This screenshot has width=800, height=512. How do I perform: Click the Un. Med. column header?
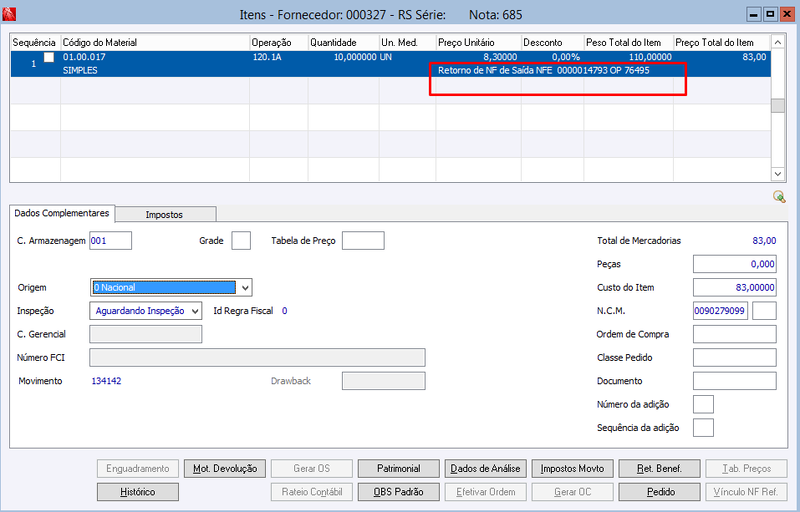[408, 42]
